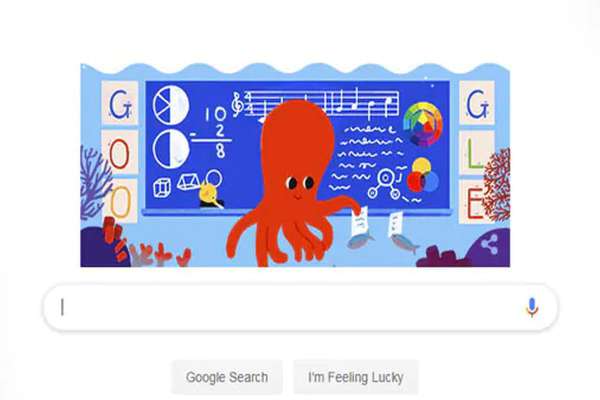The height and width of the screenshot is (400, 600).
Task: Click the I'm Feeling Lucky button
Action: (355, 377)
